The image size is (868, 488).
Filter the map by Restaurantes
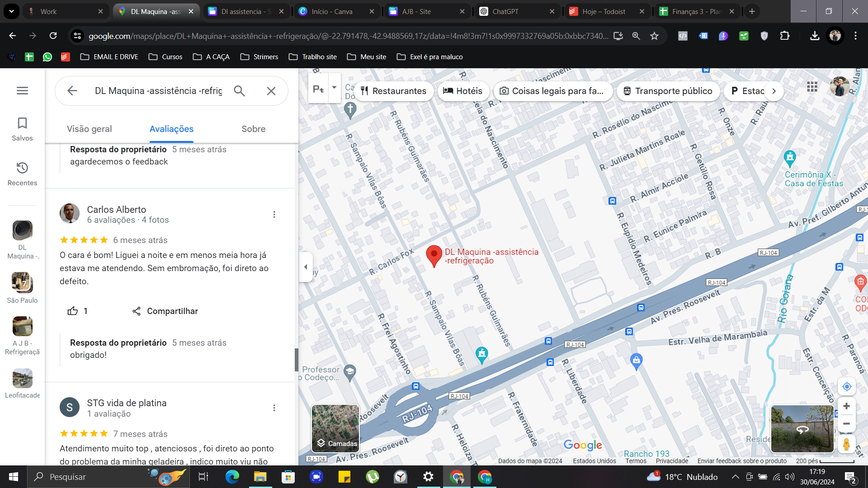pos(394,91)
